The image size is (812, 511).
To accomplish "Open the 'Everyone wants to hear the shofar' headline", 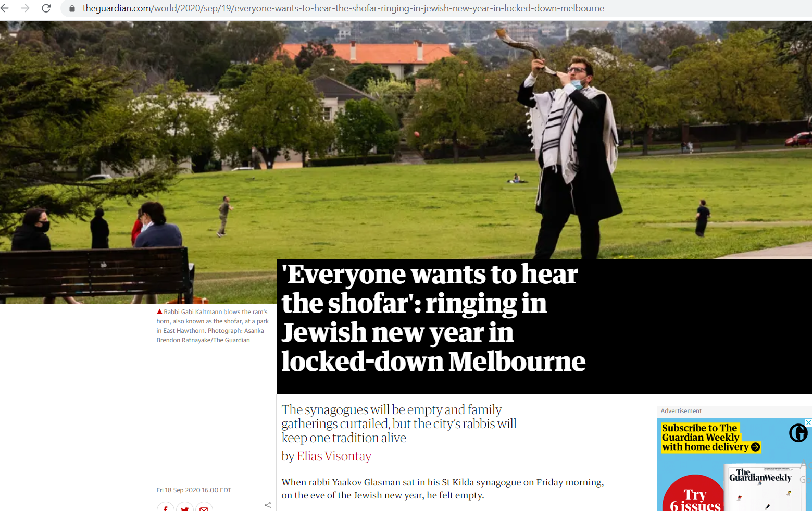I will click(433, 318).
